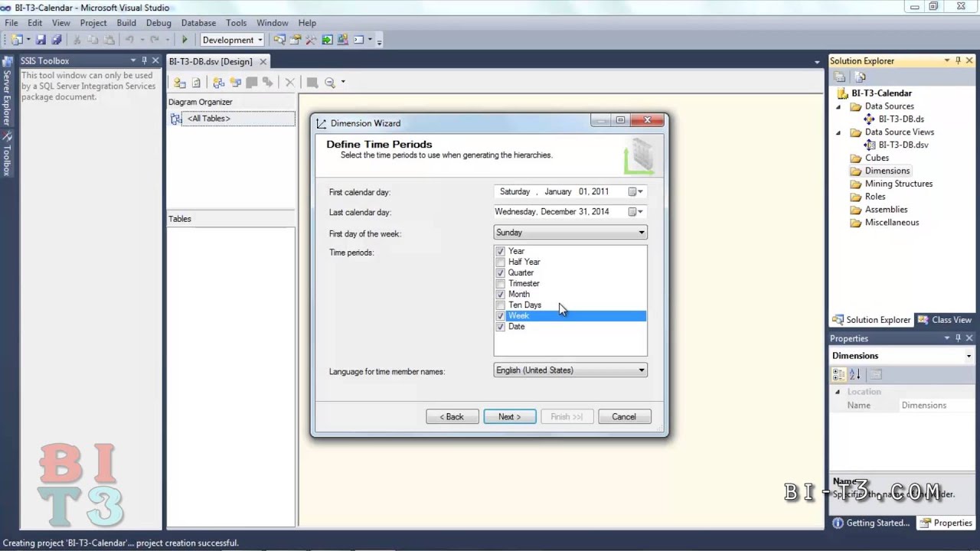This screenshot has height=551, width=980.
Task: Open the SSIS Toolbox window options dropdown
Action: [x=132, y=60]
